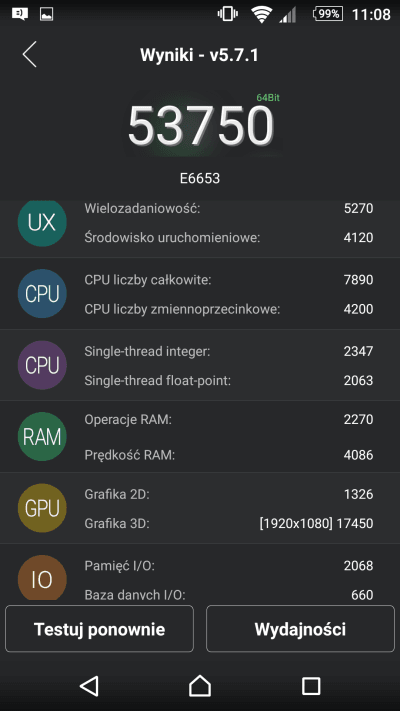Tap the back arrow in the header
The width and height of the screenshot is (400, 711).
pos(29,54)
